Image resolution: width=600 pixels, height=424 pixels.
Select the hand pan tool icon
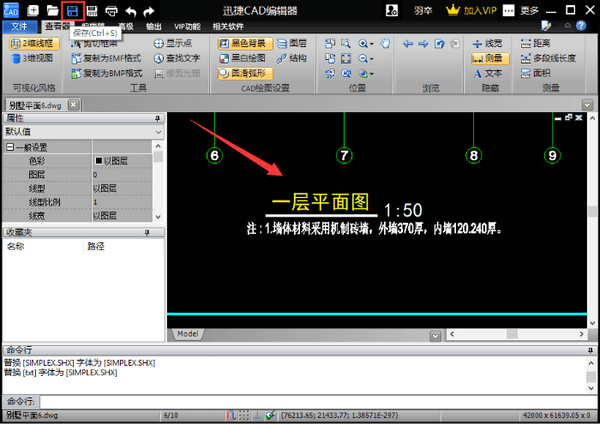coord(385,43)
